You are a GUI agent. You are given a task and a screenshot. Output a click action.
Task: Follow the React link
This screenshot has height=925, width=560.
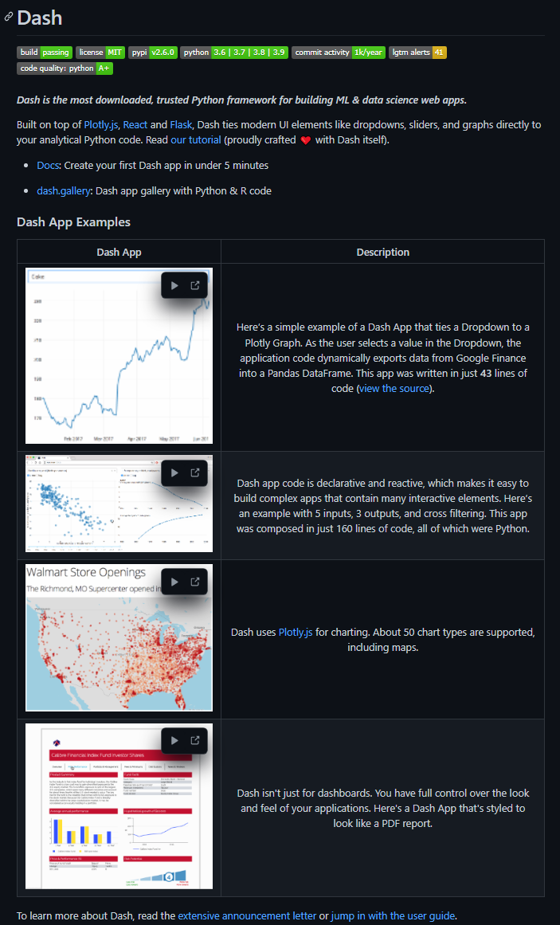pos(135,124)
